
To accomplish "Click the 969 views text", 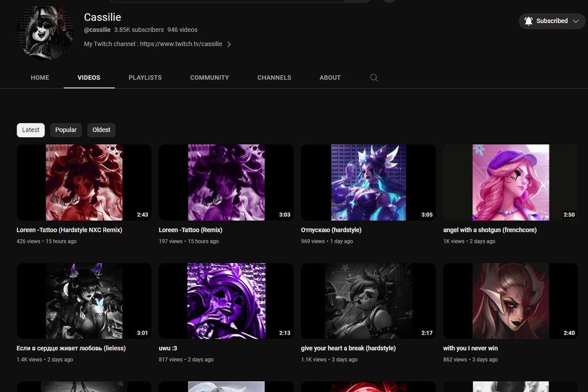I will click(313, 242).
